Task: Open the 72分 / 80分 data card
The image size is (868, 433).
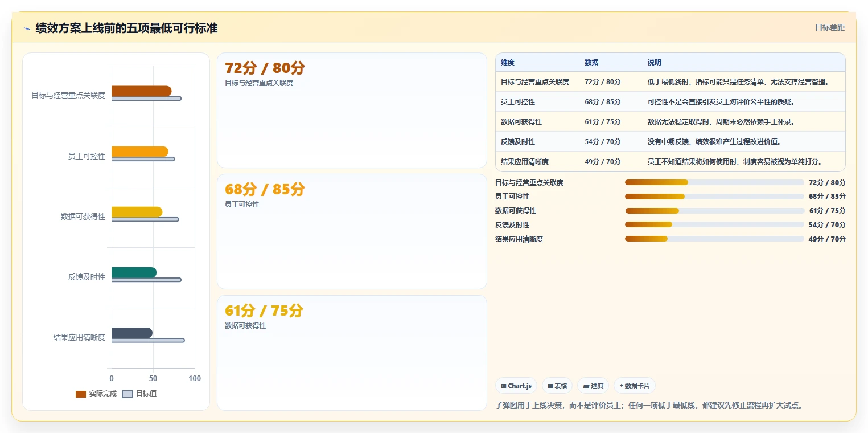Action: [x=352, y=110]
